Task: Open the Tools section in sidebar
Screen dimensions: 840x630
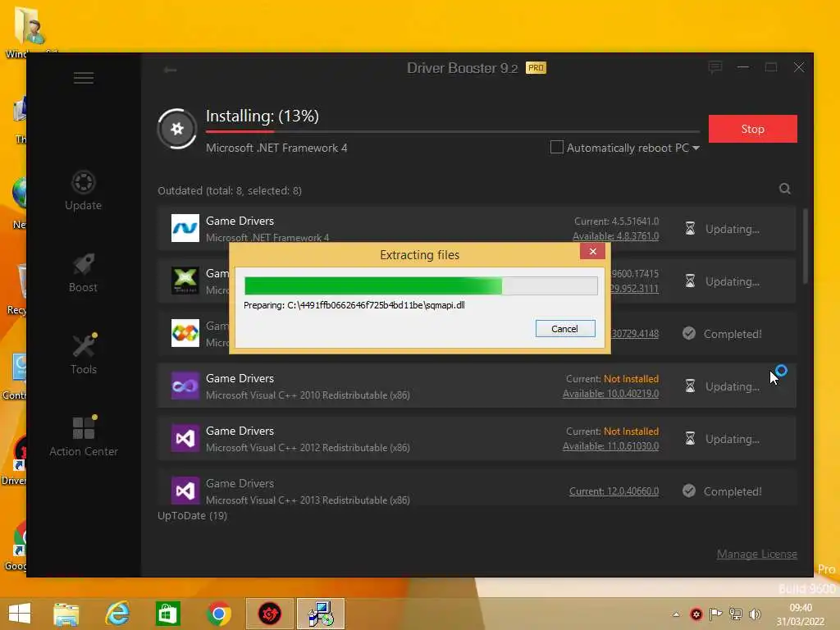Action: click(83, 354)
